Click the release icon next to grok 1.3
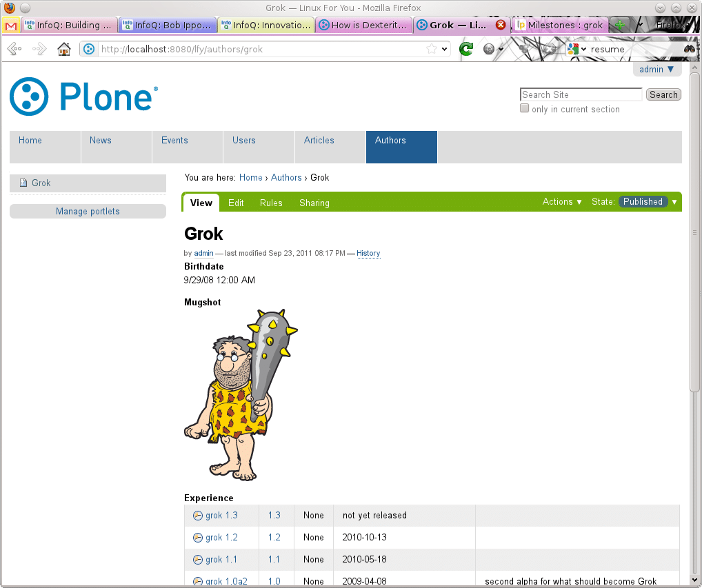The image size is (702, 588). point(197,516)
